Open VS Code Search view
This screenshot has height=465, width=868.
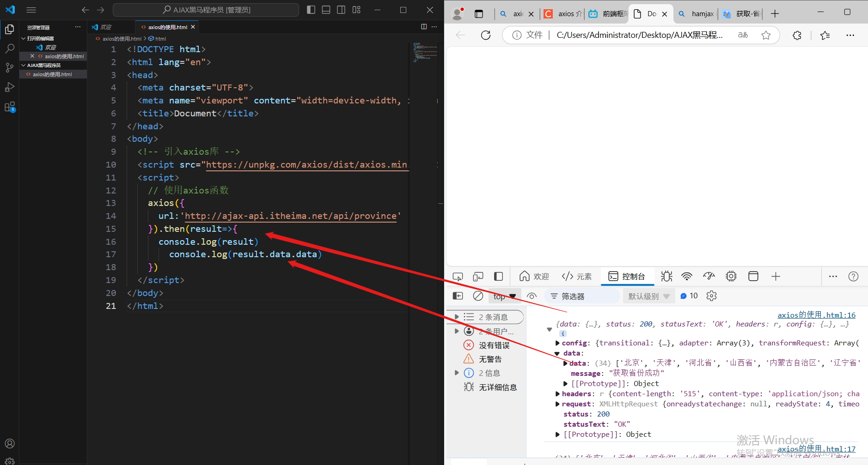9,48
